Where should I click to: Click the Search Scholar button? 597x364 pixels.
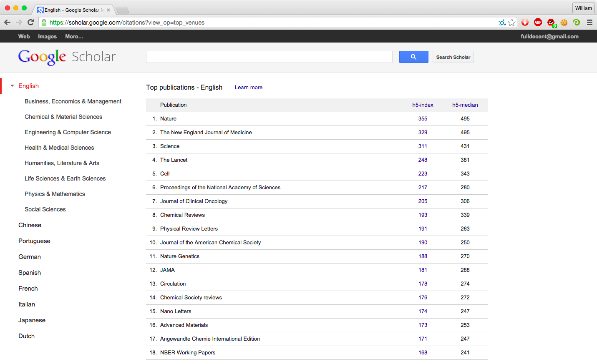pyautogui.click(x=453, y=57)
